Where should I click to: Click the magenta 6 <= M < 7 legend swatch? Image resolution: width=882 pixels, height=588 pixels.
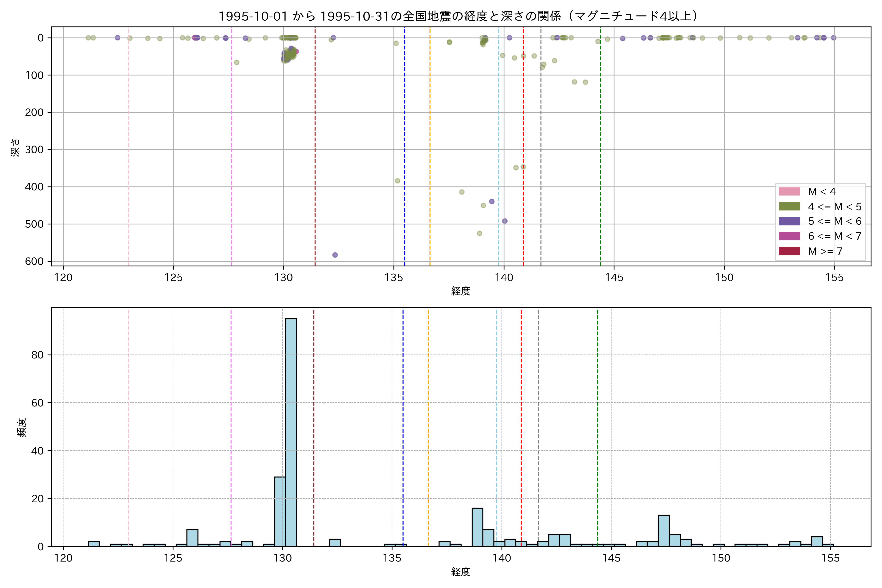(x=789, y=236)
